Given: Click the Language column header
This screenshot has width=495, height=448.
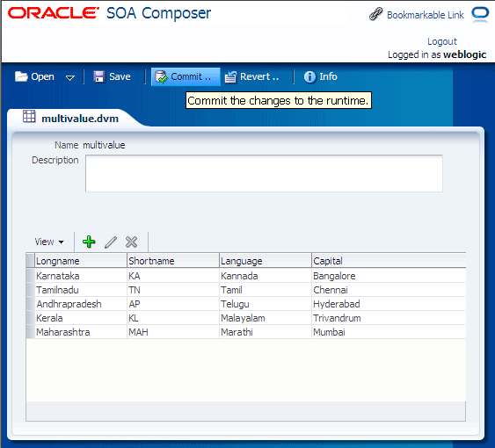Looking at the screenshot, I should coord(266,261).
